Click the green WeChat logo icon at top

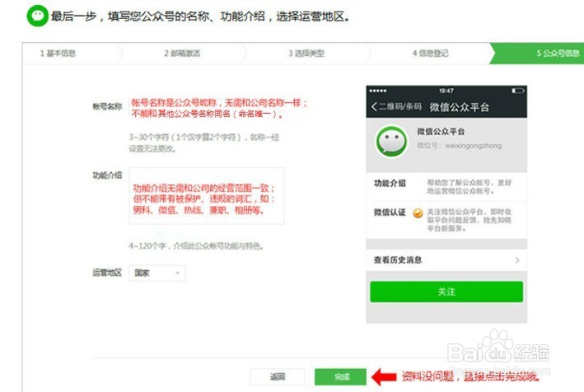click(x=38, y=16)
